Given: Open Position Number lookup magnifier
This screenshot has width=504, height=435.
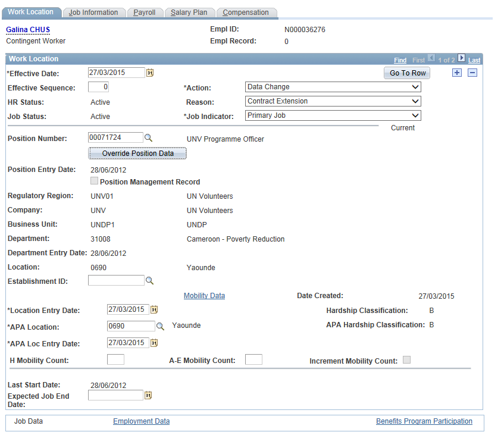Looking at the screenshot, I should 148,138.
